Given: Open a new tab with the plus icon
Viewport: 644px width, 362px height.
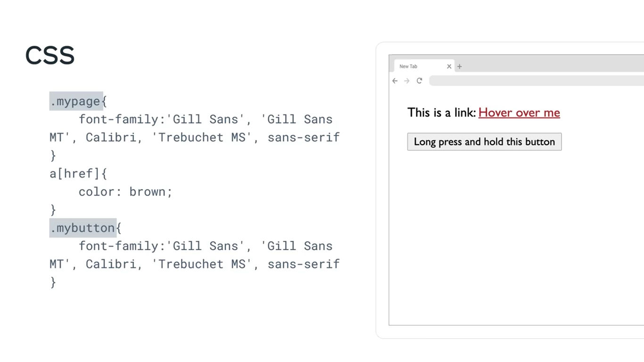Looking at the screenshot, I should coord(460,66).
